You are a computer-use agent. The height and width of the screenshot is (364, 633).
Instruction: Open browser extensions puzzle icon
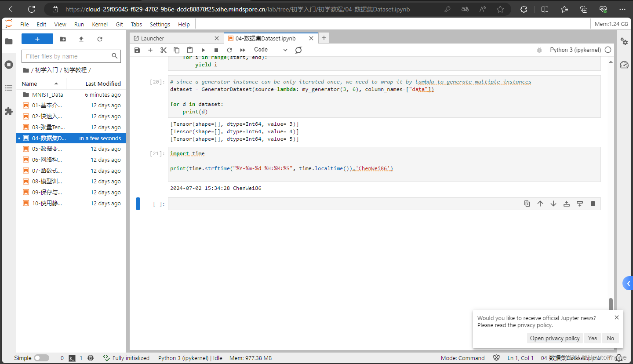(524, 9)
